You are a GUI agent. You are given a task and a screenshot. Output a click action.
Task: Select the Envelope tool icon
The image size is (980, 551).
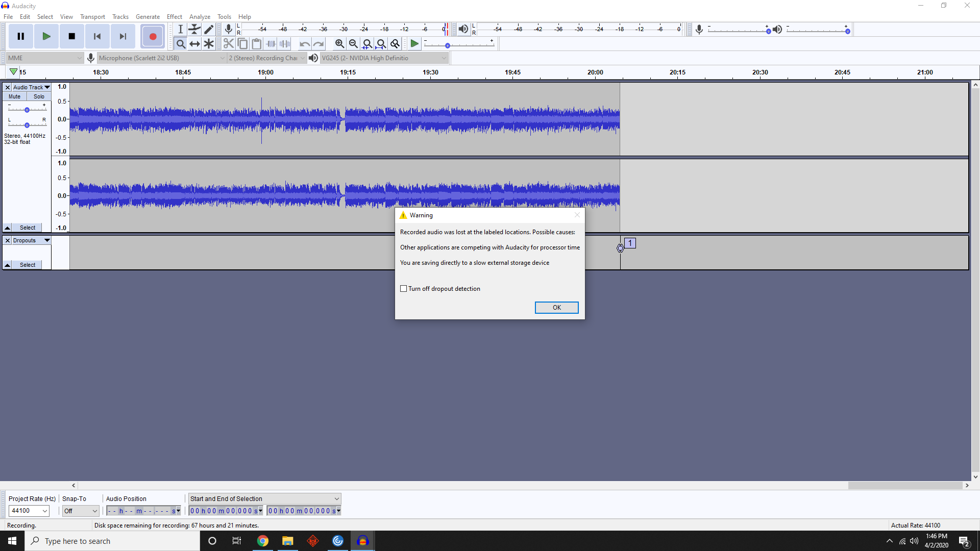pos(194,30)
